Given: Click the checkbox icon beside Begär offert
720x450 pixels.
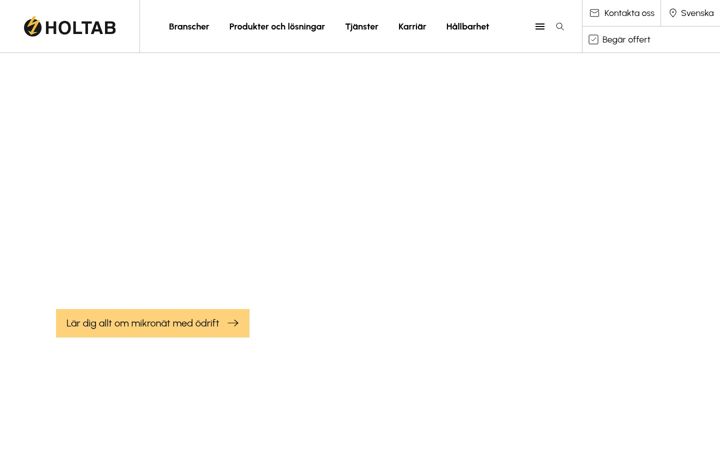Looking at the screenshot, I should click(593, 39).
